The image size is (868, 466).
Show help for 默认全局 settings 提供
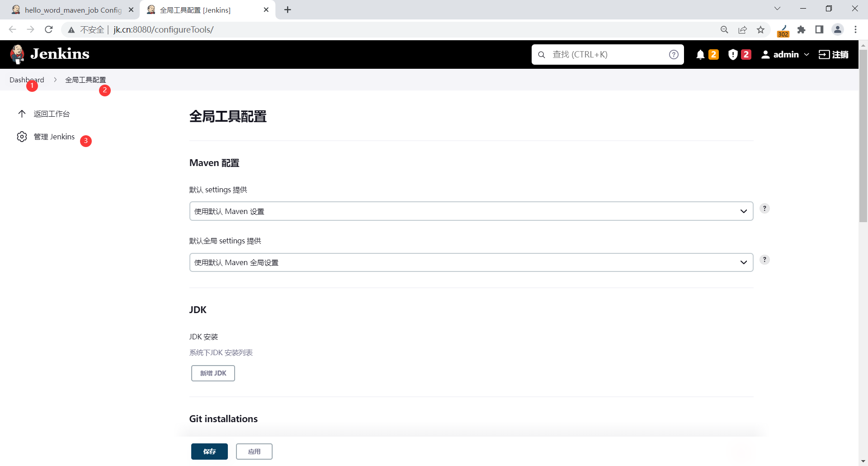[x=764, y=259]
